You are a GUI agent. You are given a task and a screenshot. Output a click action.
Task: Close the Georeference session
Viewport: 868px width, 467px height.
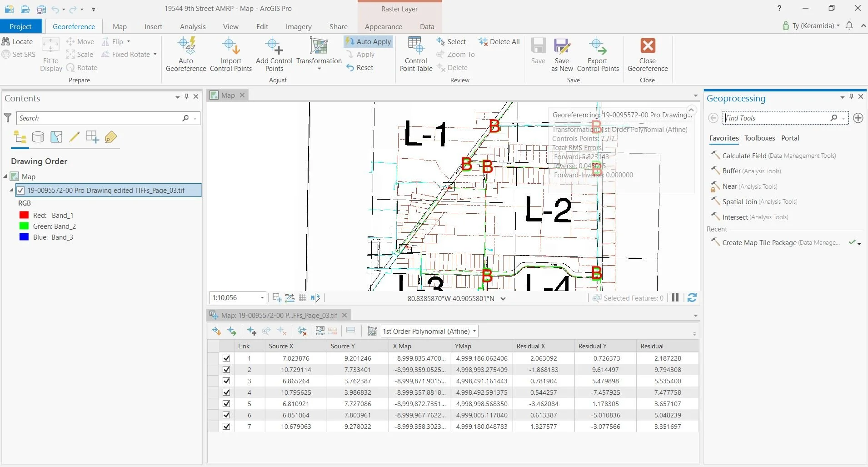click(x=647, y=54)
